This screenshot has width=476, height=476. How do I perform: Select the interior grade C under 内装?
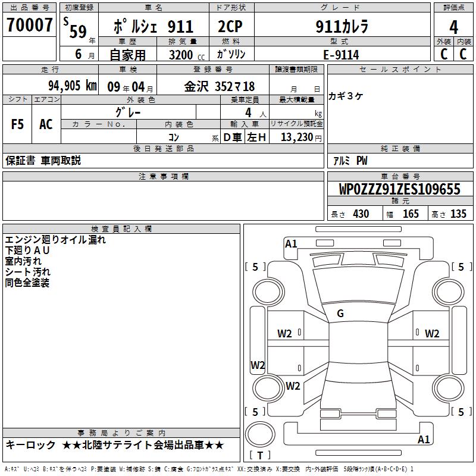point(463,54)
